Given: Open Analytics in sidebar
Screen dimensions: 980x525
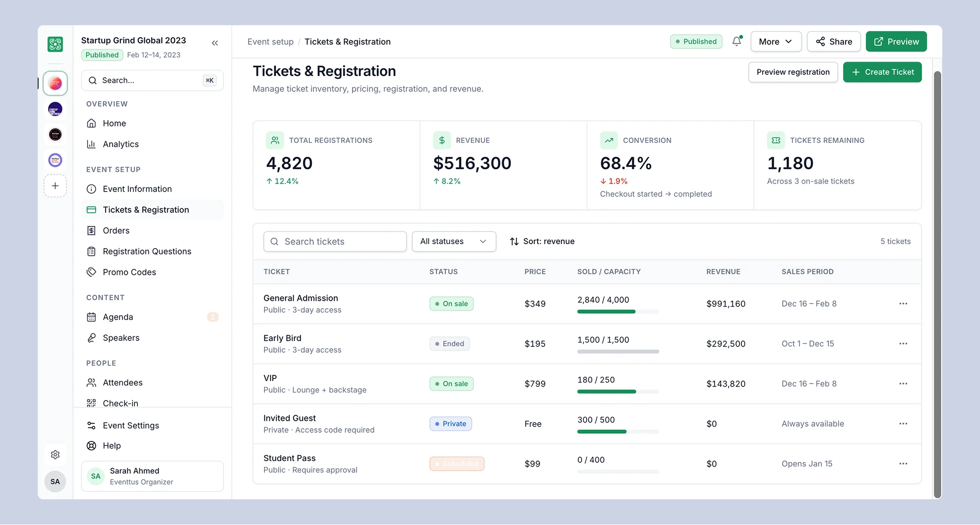Looking at the screenshot, I should click(x=152, y=144).
